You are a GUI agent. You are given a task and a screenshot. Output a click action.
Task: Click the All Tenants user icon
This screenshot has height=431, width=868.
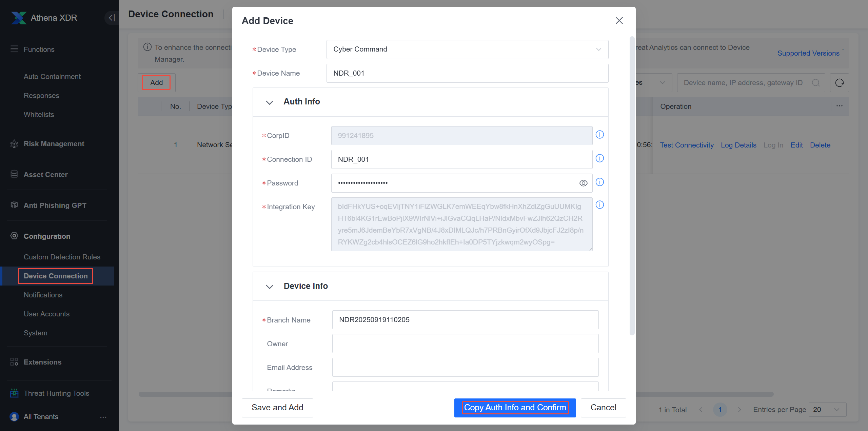pyautogui.click(x=14, y=416)
